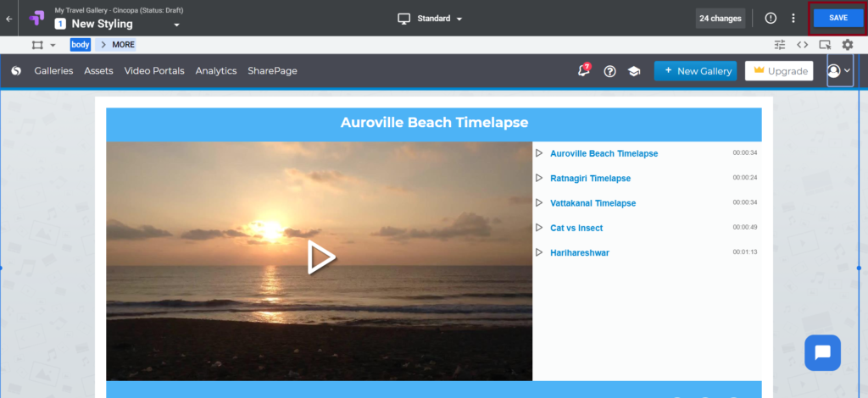Select the body breadcrumb tag

[81, 45]
